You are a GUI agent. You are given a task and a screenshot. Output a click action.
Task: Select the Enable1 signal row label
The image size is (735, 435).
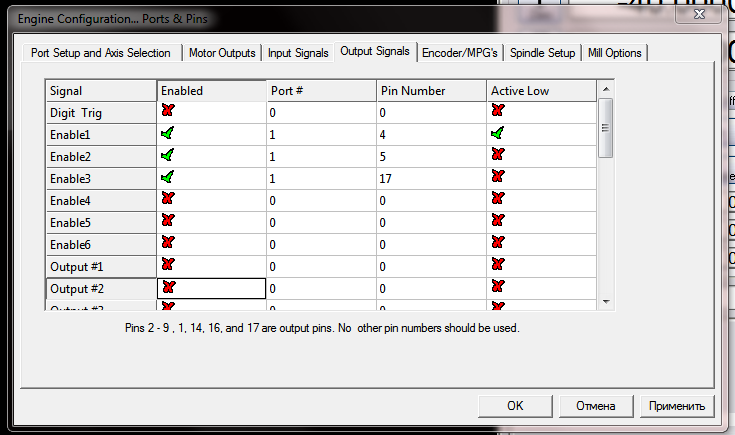(101, 135)
